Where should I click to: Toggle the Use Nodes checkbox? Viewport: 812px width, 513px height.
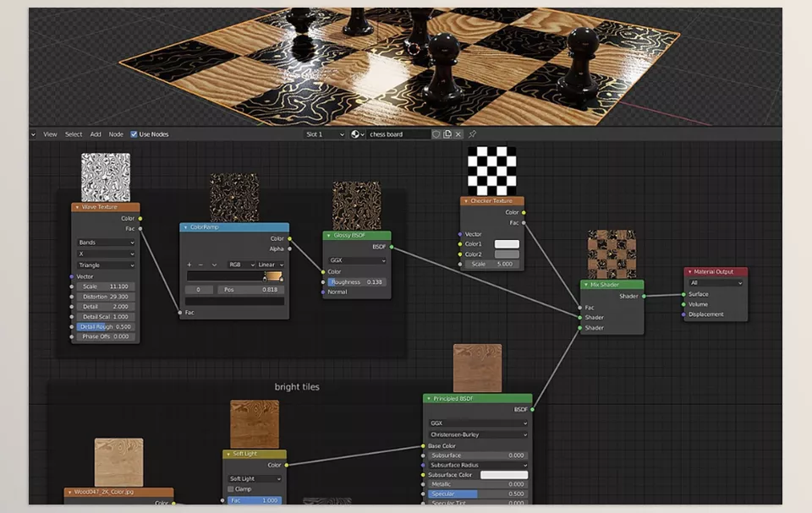(134, 134)
